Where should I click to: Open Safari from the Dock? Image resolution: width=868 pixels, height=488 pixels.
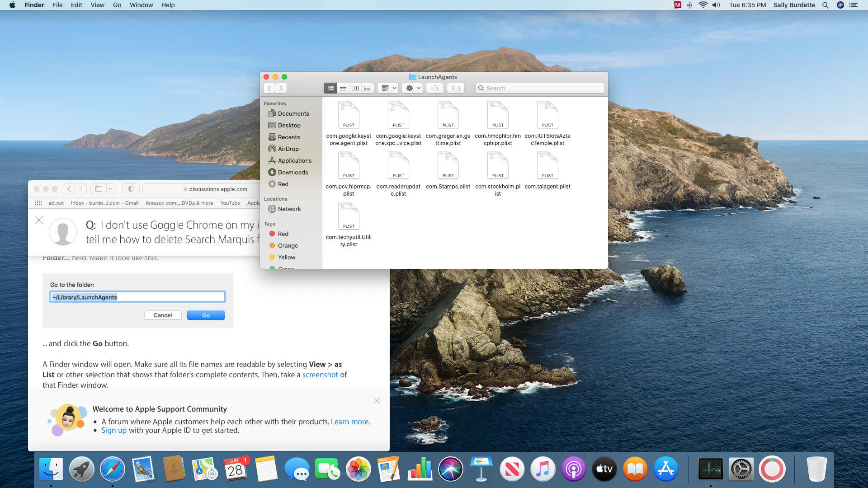[x=112, y=469]
